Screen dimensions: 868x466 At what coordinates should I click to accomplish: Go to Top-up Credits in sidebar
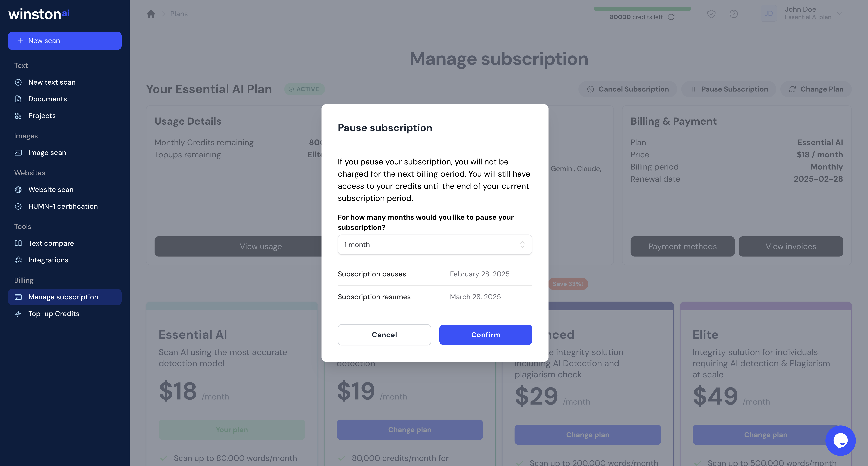[54, 314]
